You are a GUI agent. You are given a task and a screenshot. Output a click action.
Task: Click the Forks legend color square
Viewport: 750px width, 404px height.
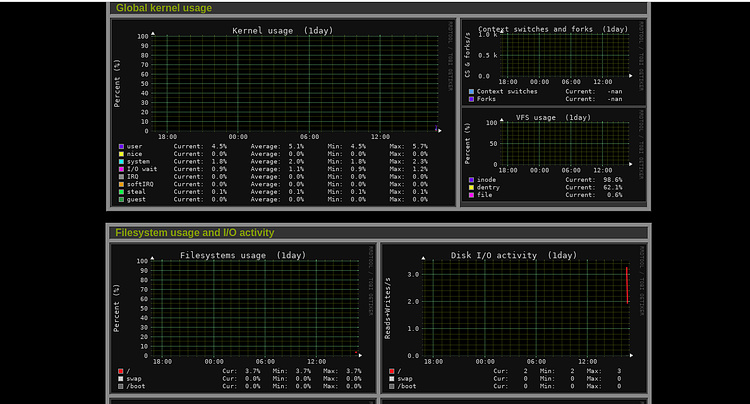[471, 99]
